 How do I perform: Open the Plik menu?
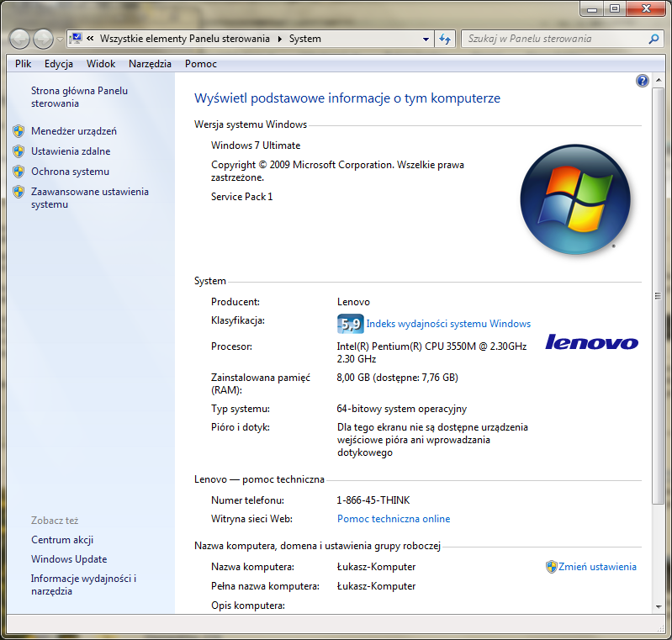24,64
